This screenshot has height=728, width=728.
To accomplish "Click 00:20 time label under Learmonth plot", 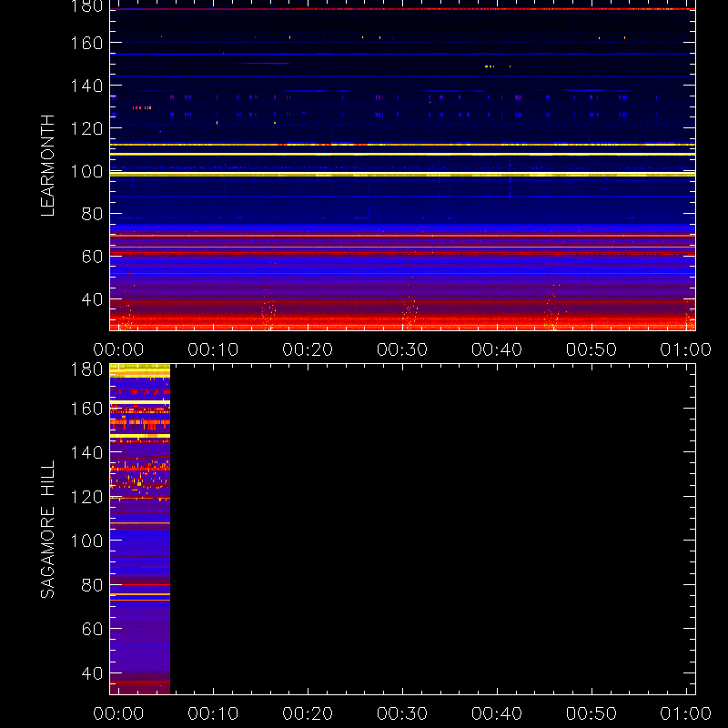I will pos(308,349).
